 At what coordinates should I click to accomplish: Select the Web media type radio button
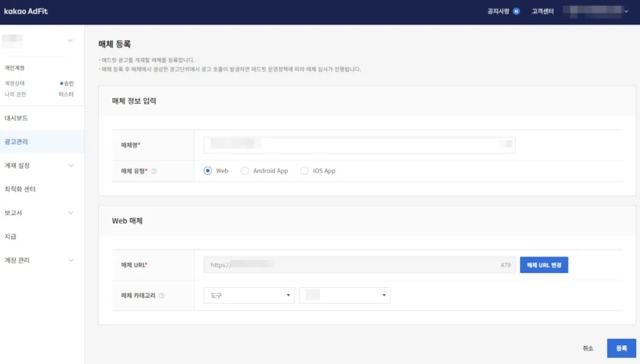click(208, 170)
